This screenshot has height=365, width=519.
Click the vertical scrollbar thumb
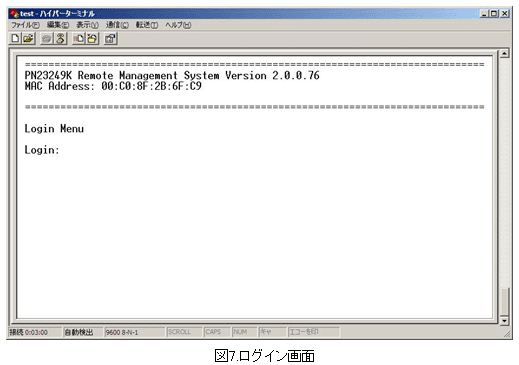(x=505, y=301)
